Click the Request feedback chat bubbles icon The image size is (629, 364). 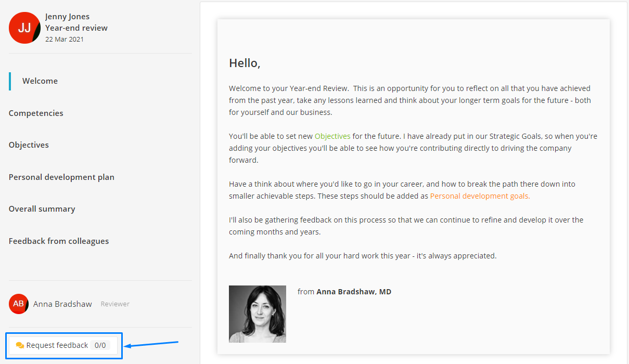coord(20,345)
